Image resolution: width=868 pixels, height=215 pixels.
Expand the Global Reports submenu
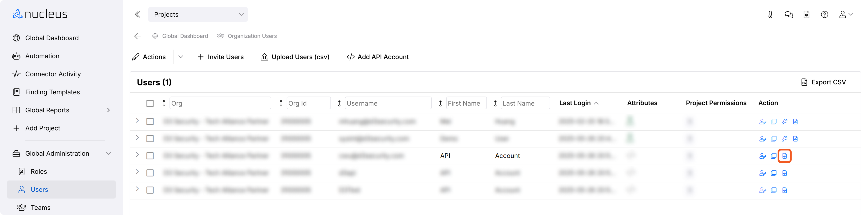point(108,110)
